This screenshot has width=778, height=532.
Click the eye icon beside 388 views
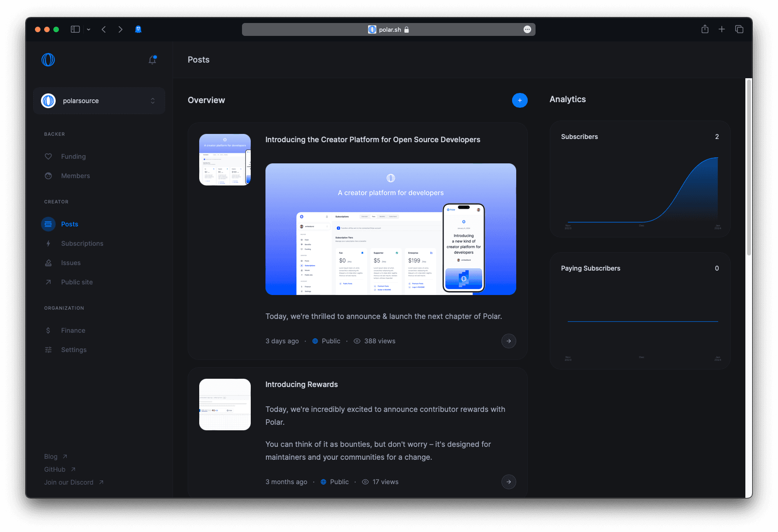click(357, 341)
